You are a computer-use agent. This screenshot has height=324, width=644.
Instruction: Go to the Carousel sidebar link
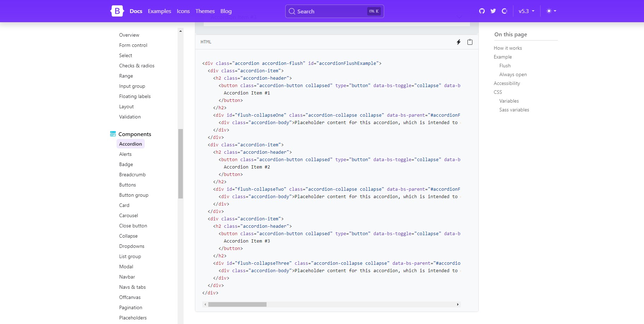pos(129,215)
